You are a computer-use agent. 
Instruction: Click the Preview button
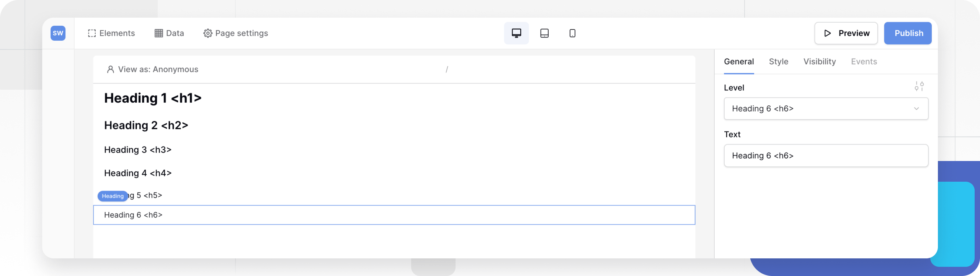[846, 33]
